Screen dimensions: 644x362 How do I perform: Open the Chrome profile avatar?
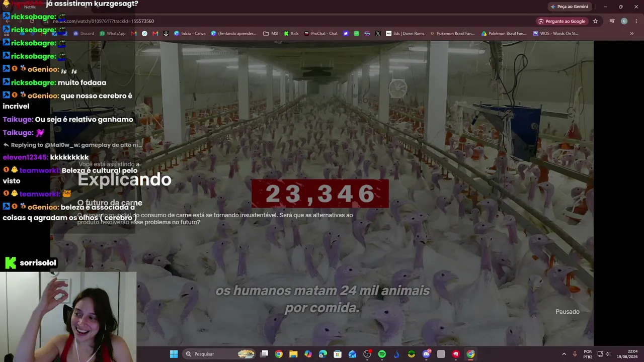click(624, 21)
